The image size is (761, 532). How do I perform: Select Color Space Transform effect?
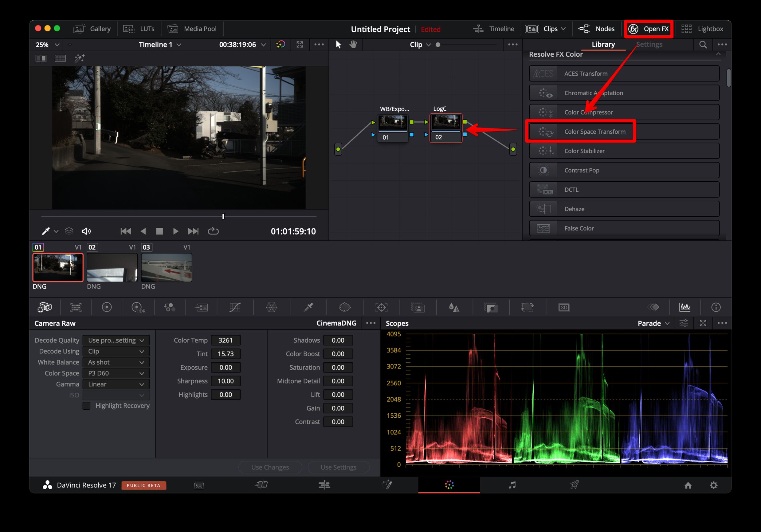click(x=594, y=132)
